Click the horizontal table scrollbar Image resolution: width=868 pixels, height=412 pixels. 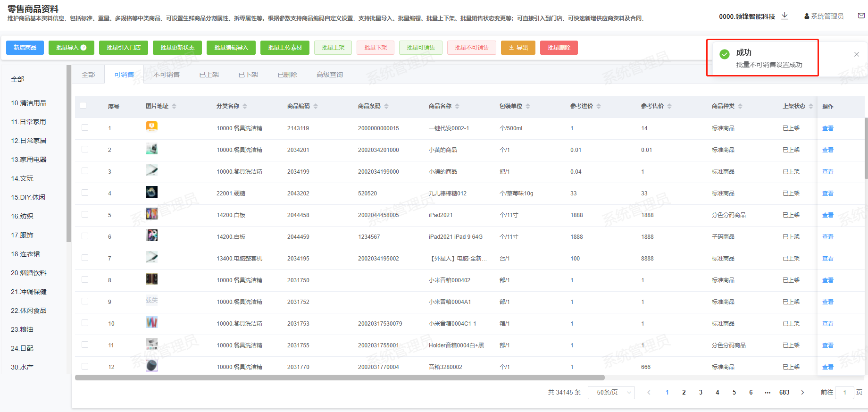[340, 378]
